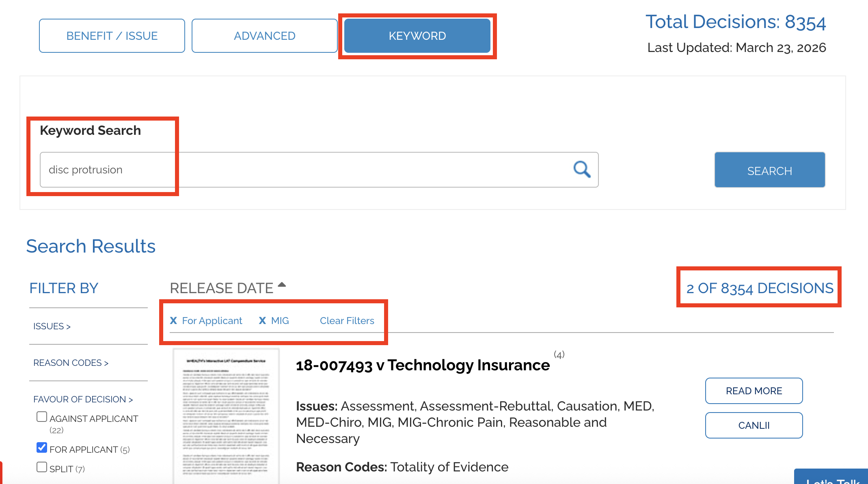
Task: Click Read More for Technology Insurance decision
Action: [x=754, y=391]
